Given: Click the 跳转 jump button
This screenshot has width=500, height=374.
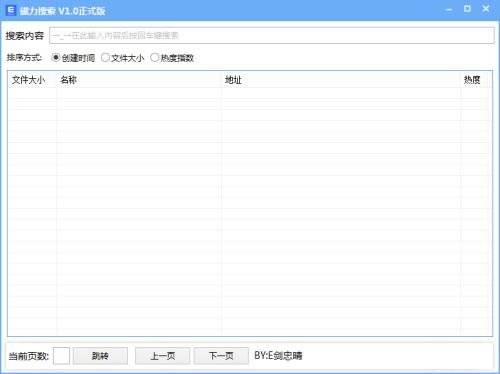Looking at the screenshot, I should (x=100, y=356).
